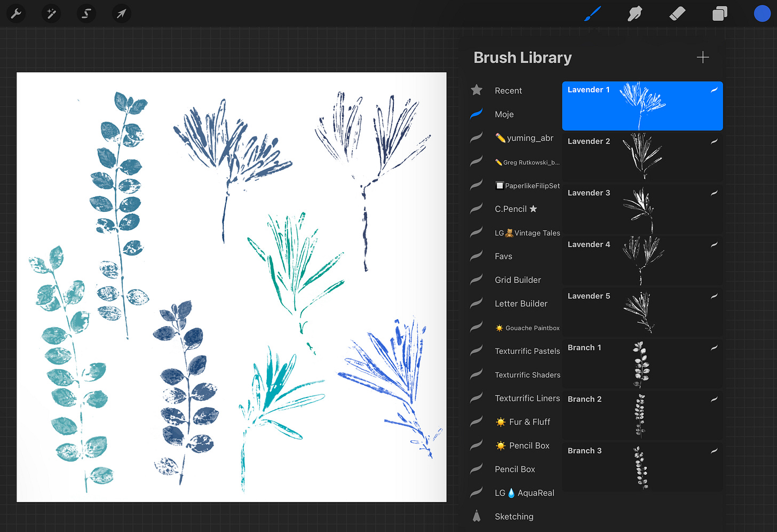Select the Lavender 3 brush
This screenshot has width=777, height=532.
click(643, 209)
